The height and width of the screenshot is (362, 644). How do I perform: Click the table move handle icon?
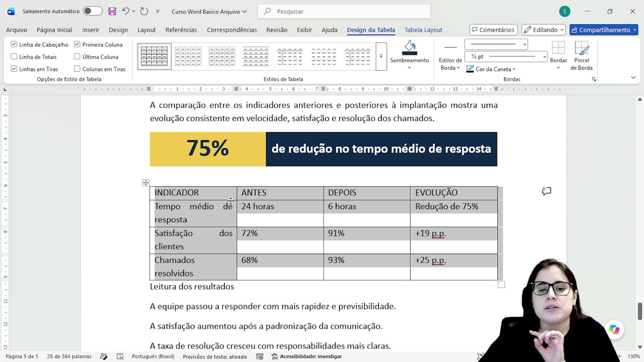145,183
